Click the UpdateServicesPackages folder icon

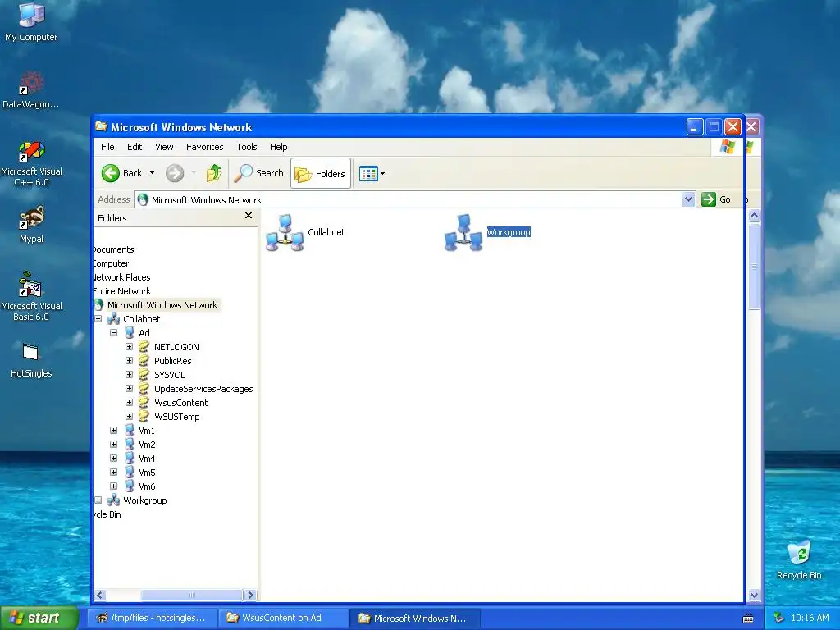click(x=144, y=388)
